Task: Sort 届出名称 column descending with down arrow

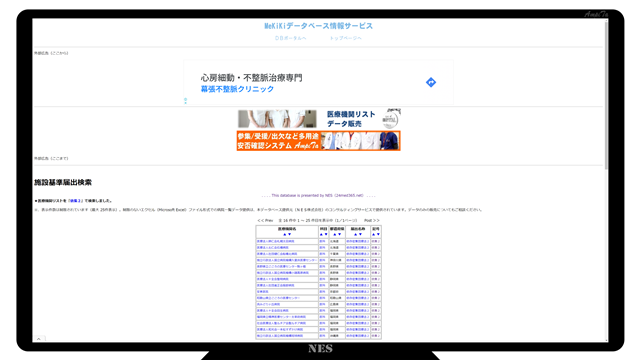Action: (360, 234)
